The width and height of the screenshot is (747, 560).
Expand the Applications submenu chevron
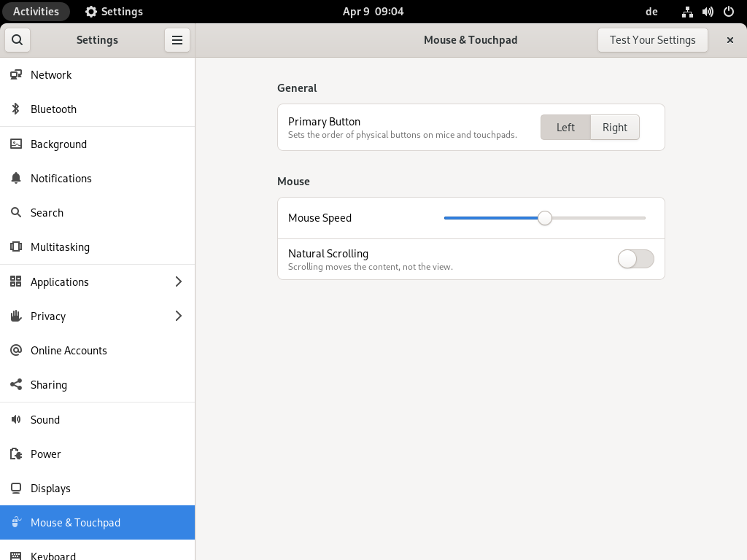(179, 282)
